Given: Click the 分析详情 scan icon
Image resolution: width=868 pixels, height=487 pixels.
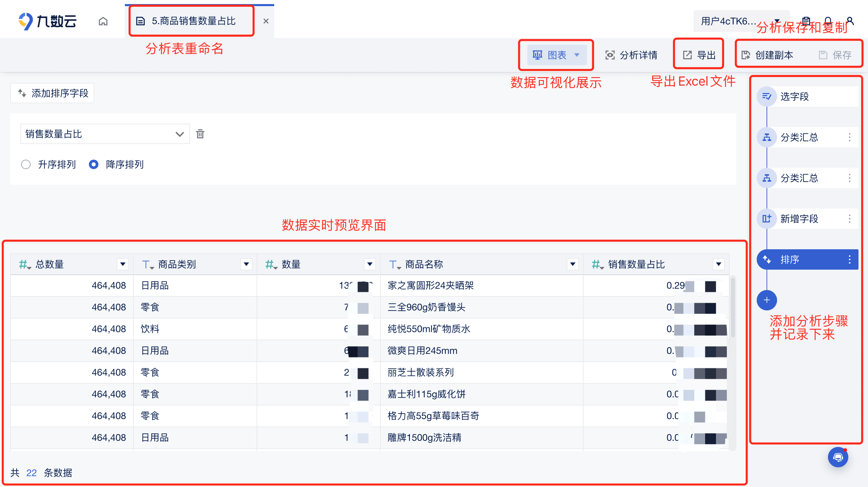Looking at the screenshot, I should 610,55.
